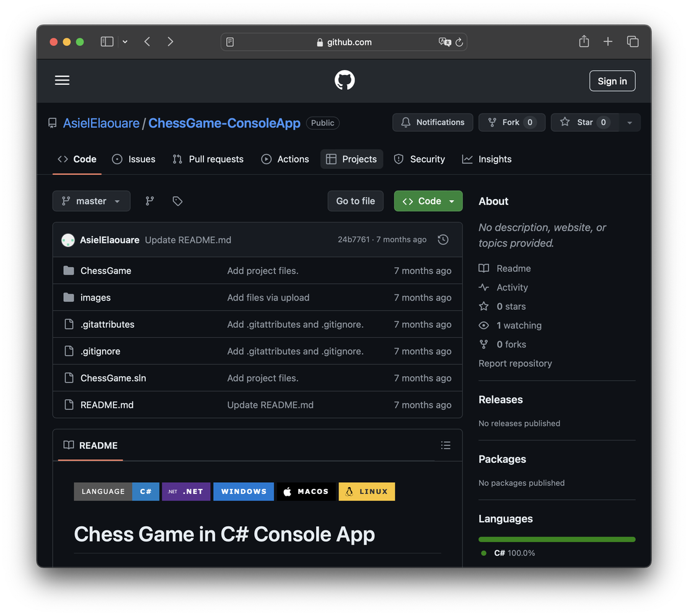Click the notifications bell icon
Viewport: 688px width, 616px height.
pos(406,122)
